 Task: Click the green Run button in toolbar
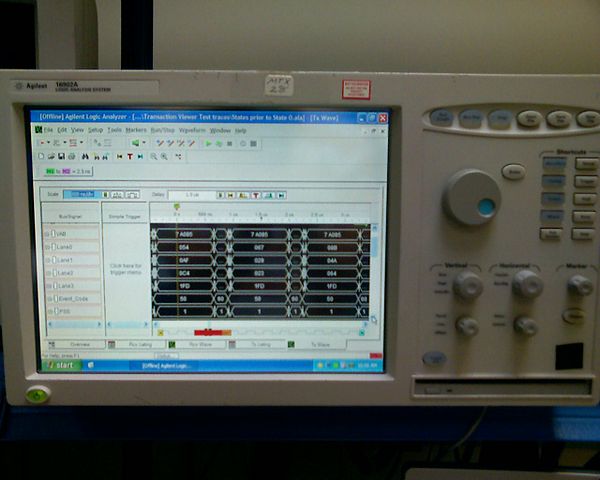(x=208, y=143)
